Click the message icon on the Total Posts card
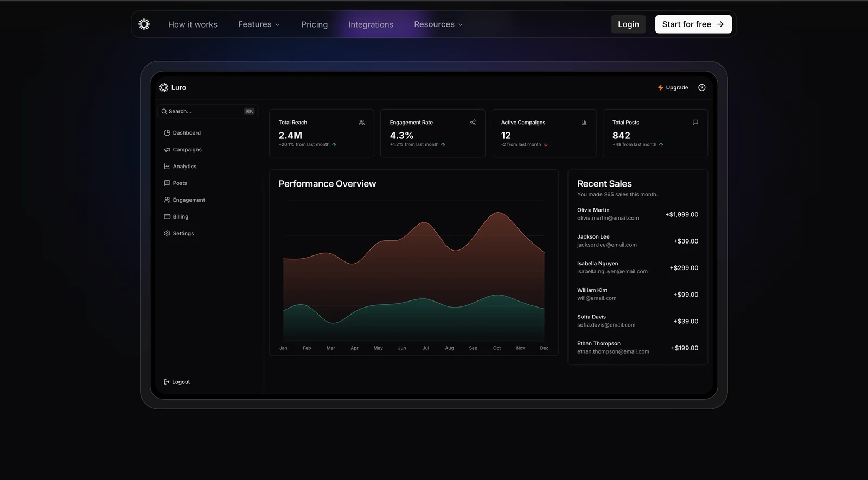Screen dimensions: 868x480 [695, 123]
